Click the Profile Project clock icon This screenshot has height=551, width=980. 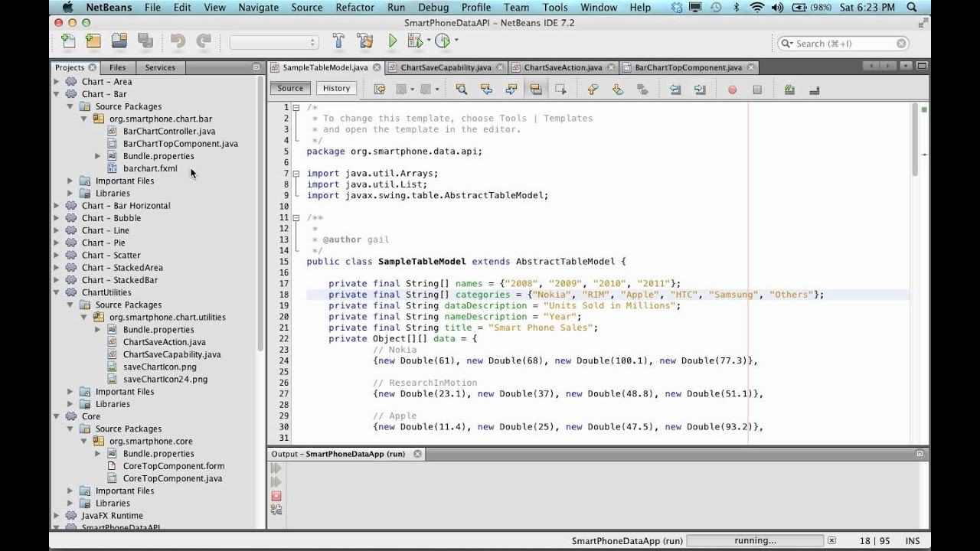[443, 41]
